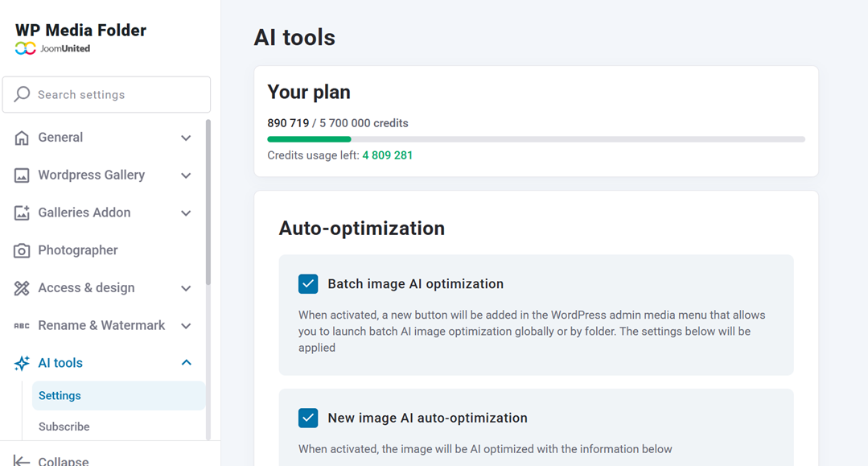Viewport: 868px width, 466px height.
Task: Click the credits usage progress bar
Action: click(536, 138)
